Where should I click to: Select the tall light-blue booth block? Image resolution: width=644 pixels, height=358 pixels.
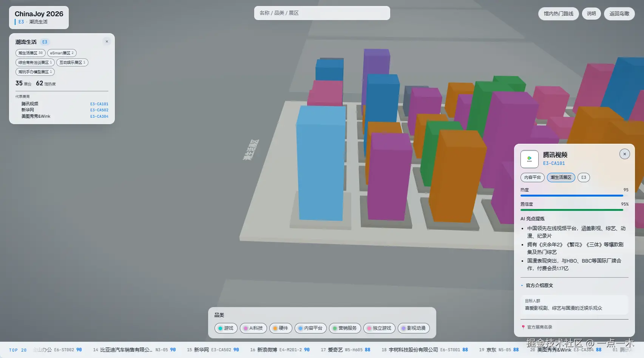(321, 163)
